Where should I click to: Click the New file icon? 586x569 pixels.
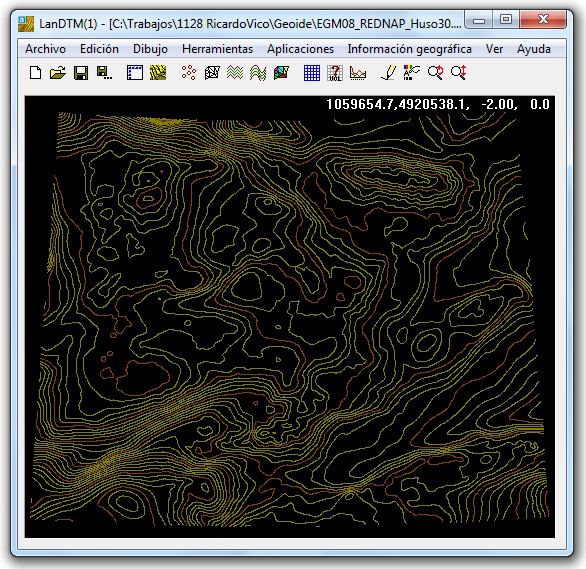pos(35,72)
